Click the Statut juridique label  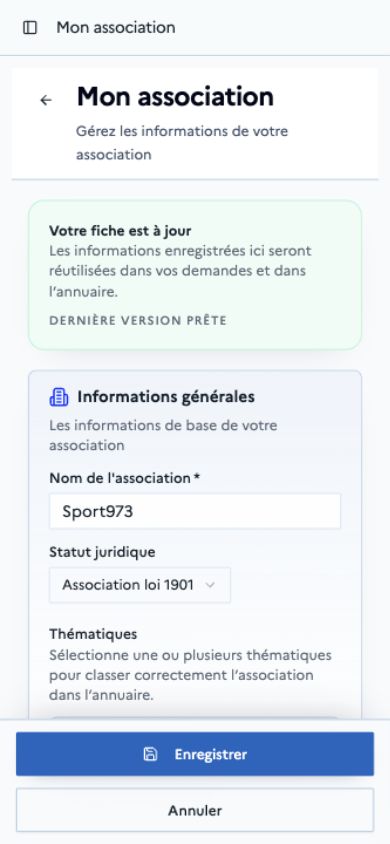click(102, 552)
